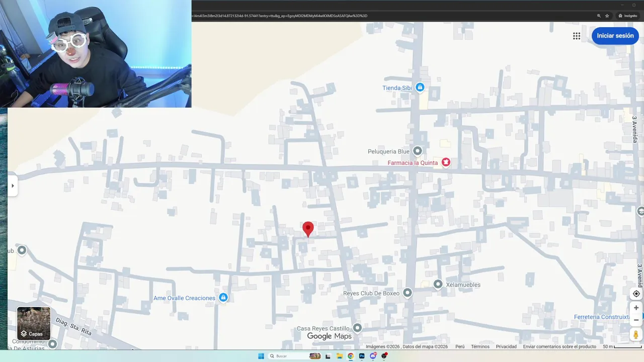Click the browser zoom magnifier icon
This screenshot has width=644, height=362.
tap(599, 16)
